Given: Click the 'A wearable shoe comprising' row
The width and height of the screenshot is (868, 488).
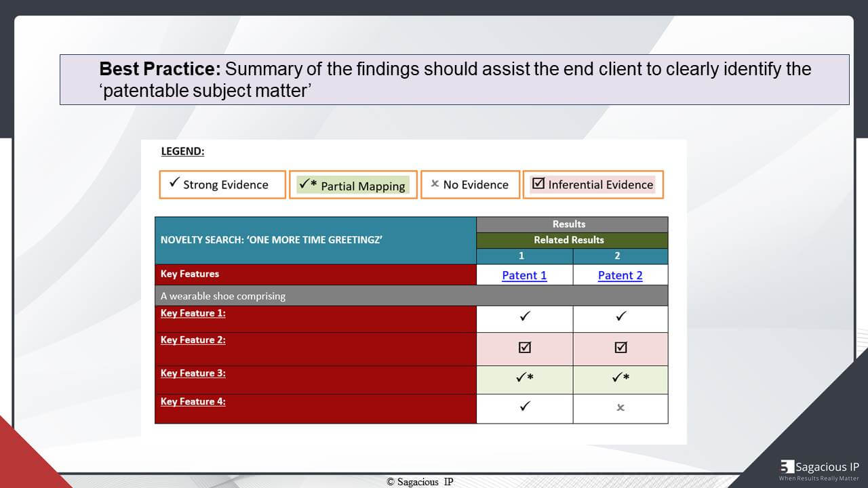Looking at the screenshot, I should pyautogui.click(x=411, y=296).
